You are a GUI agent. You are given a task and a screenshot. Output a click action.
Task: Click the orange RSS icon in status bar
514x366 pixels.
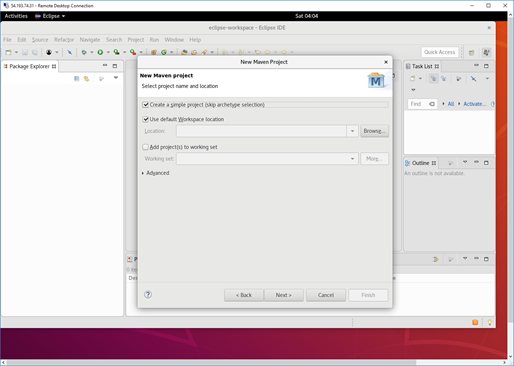(475, 322)
